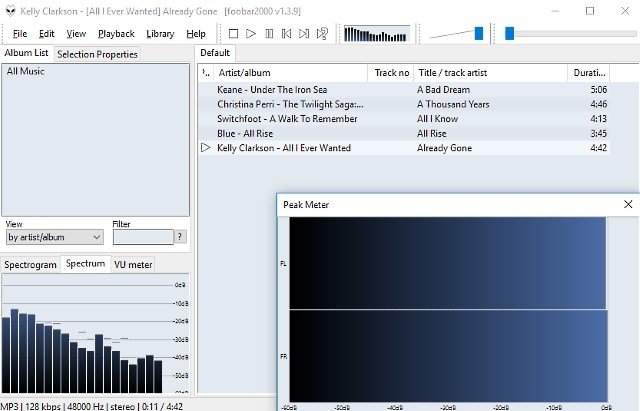Select Switchfoot - A Walk To Remember row
640x411 pixels.
tap(404, 119)
